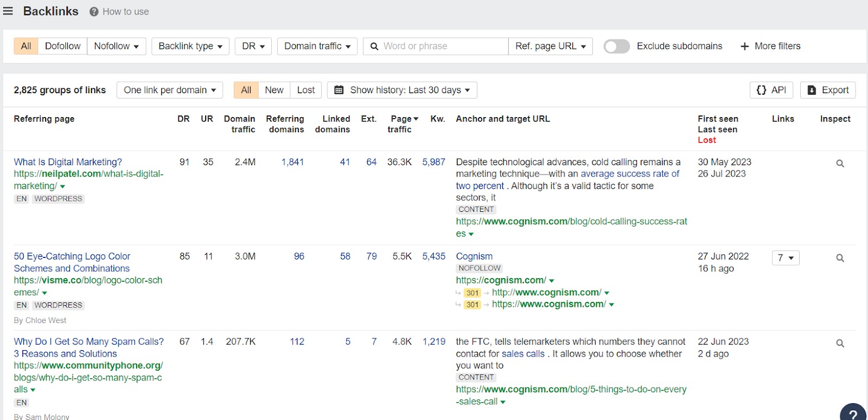868x420 pixels.
Task: Click the calendar icon in Show history
Action: tap(339, 90)
